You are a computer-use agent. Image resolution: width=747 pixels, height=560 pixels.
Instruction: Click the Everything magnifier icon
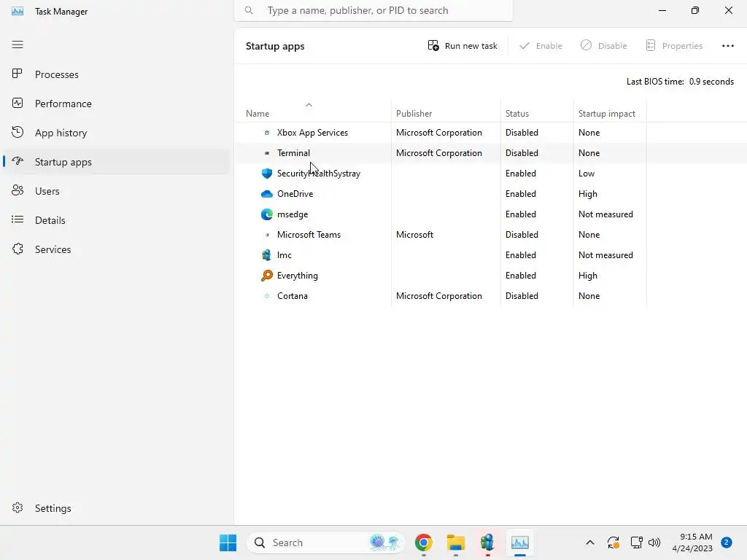tap(267, 275)
